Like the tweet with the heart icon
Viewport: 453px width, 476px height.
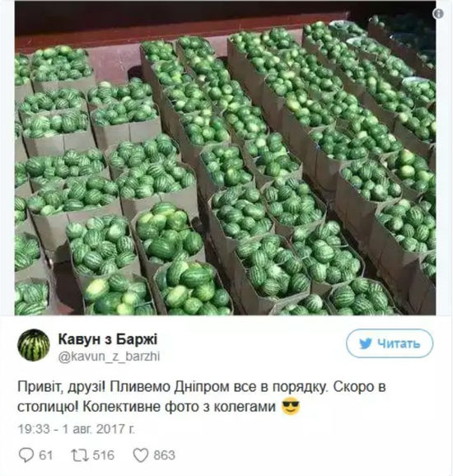(x=141, y=455)
